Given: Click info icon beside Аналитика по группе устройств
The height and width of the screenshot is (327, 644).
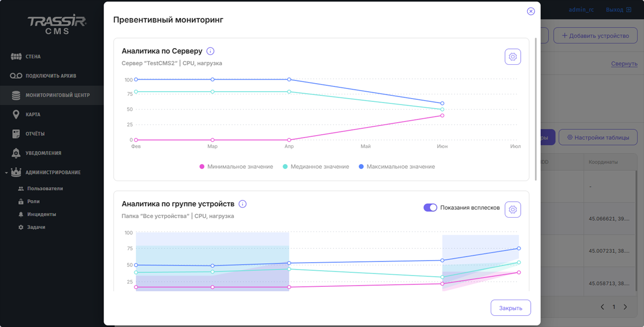Looking at the screenshot, I should point(242,204).
